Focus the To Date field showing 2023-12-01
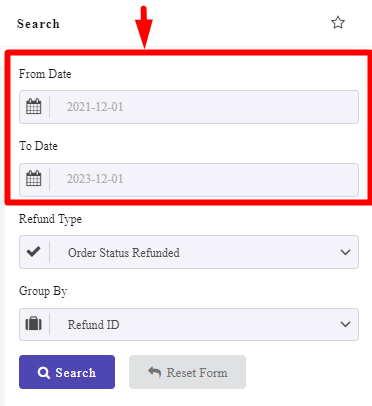The height and width of the screenshot is (406, 372). coord(189,180)
